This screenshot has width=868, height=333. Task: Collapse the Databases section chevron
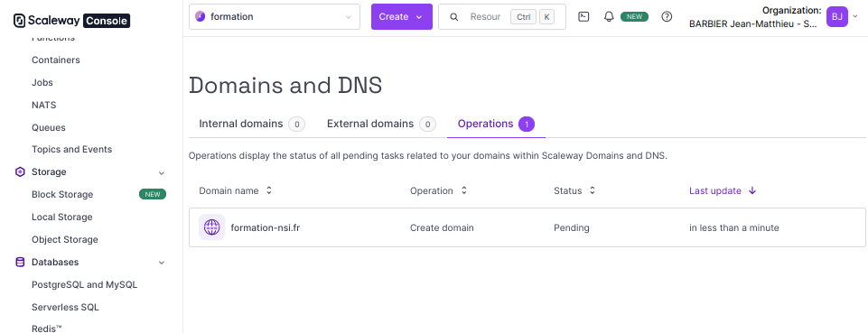(162, 263)
